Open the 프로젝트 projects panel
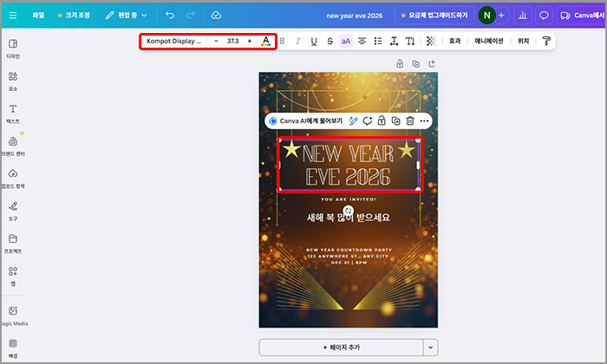This screenshot has height=364, width=607. pos(13,244)
